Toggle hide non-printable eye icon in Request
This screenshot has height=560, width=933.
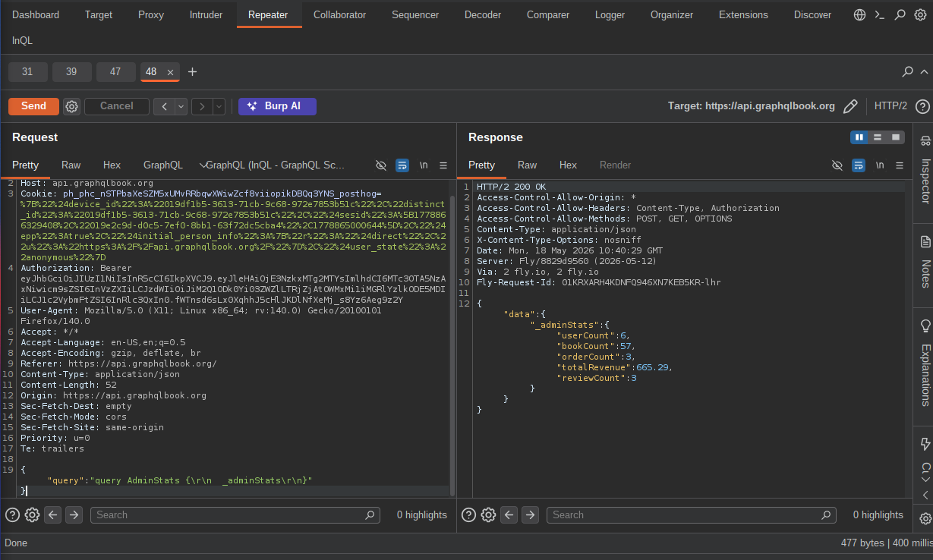pyautogui.click(x=381, y=165)
